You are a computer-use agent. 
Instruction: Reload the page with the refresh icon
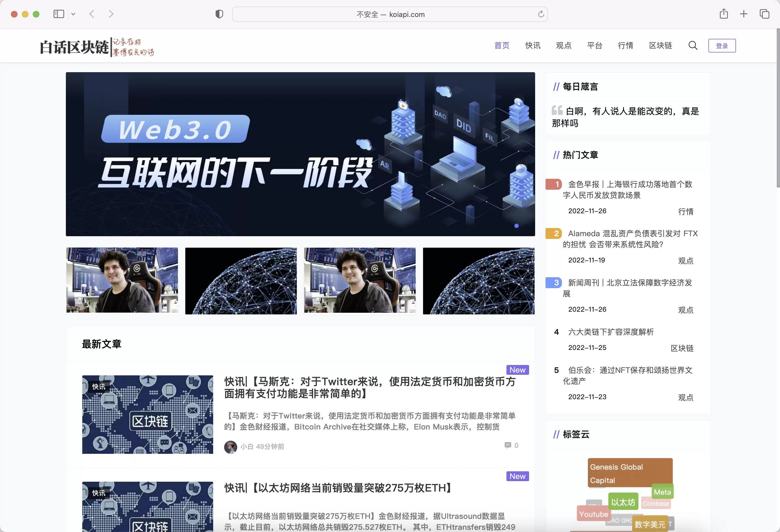click(x=541, y=14)
